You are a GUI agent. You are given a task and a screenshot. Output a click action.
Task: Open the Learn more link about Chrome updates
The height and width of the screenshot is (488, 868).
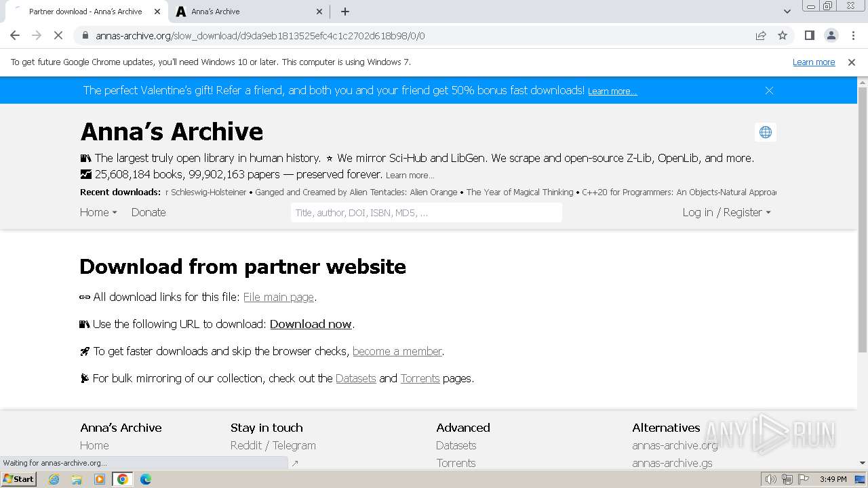pos(814,62)
